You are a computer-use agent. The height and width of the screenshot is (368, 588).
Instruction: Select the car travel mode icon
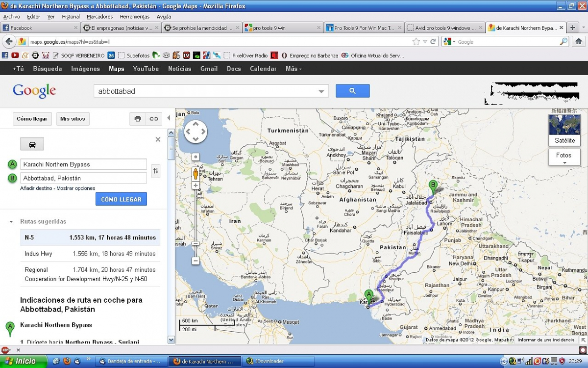pyautogui.click(x=32, y=144)
